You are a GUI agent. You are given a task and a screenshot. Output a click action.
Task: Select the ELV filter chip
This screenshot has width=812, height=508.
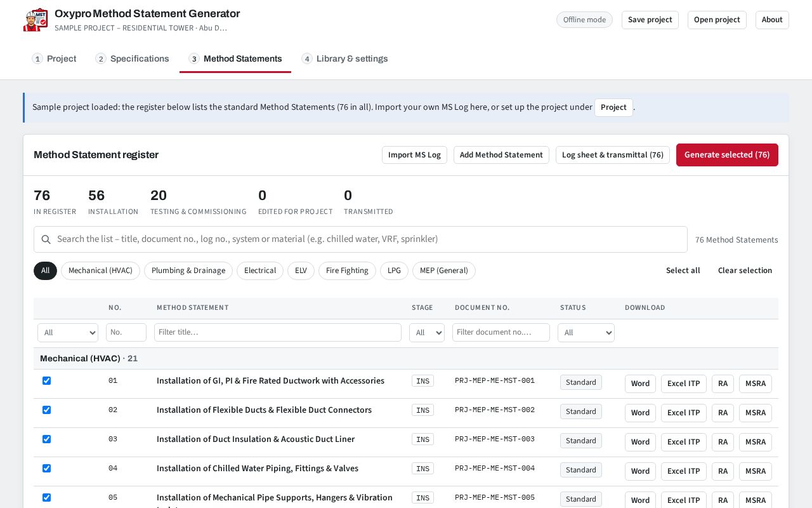(x=301, y=271)
